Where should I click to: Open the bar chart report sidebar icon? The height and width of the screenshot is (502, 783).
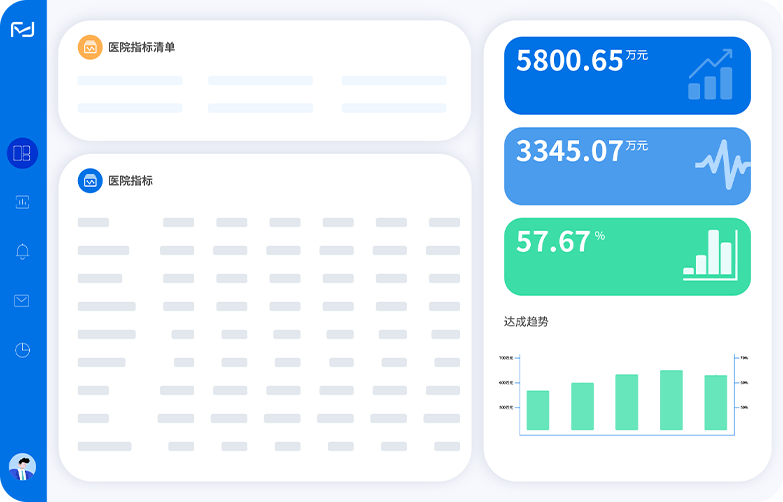click(x=22, y=202)
